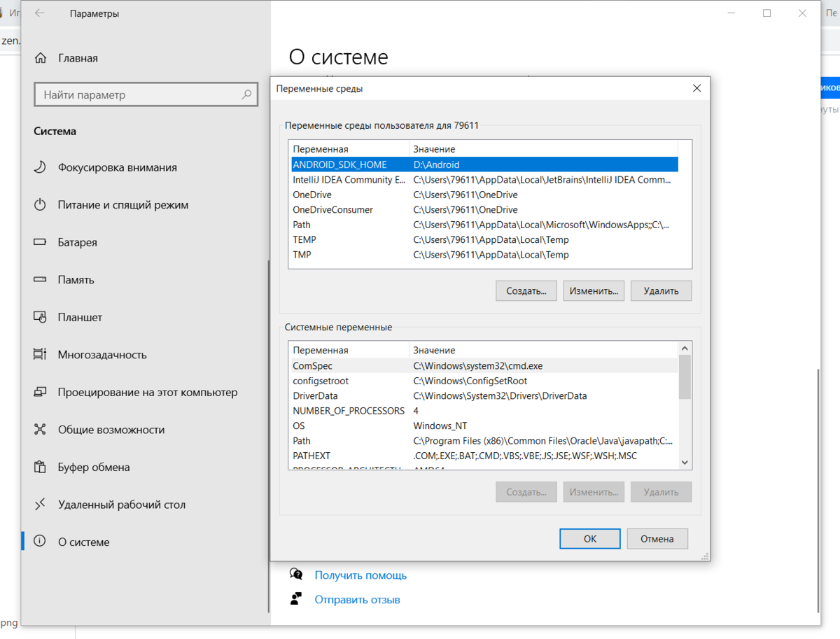
Task: Open Отправить отзыв link
Action: point(357,600)
